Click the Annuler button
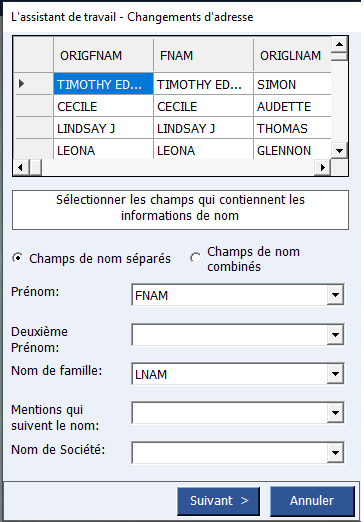The width and height of the screenshot is (364, 522). [312, 501]
